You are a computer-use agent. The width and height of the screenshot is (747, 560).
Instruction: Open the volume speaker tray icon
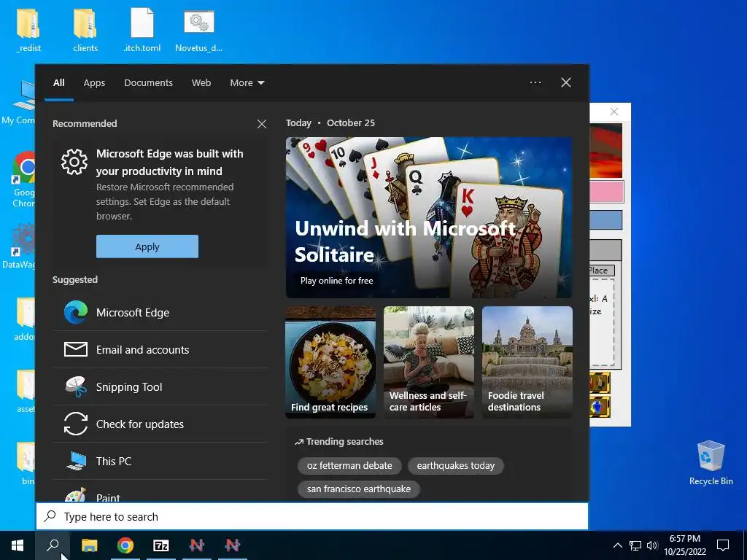(652, 545)
